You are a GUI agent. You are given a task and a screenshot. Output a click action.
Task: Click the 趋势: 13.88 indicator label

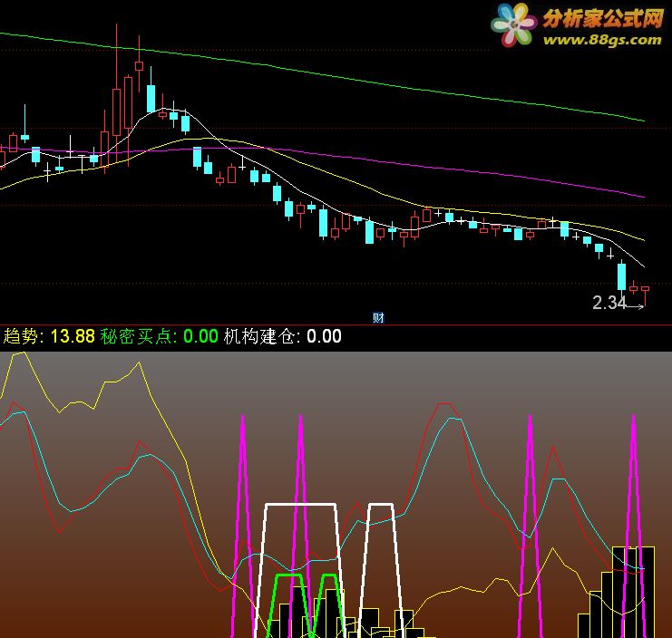click(49, 336)
